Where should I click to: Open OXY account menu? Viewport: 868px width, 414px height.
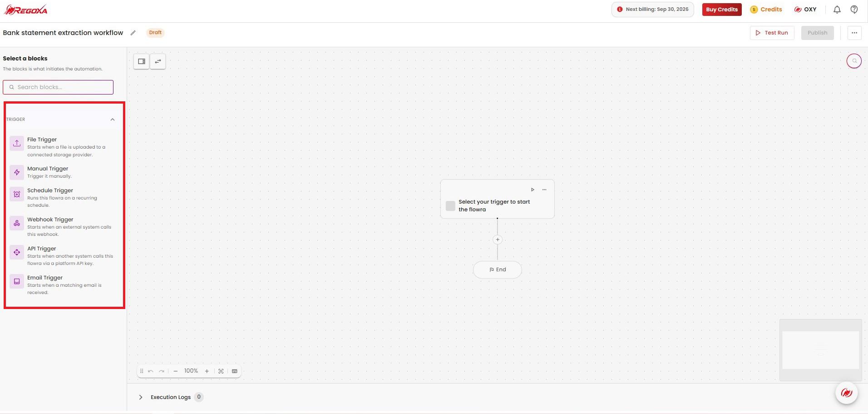pos(805,10)
